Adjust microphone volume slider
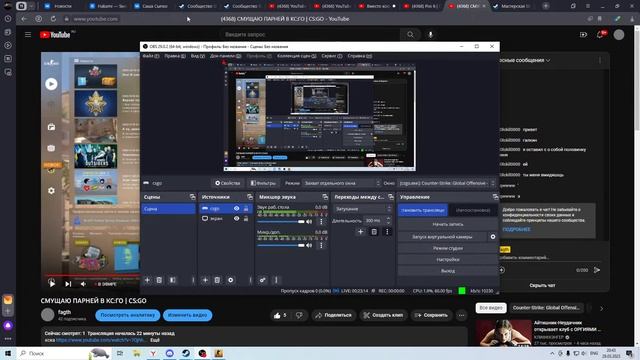Image resolution: width=640 pixels, height=360 pixels. point(281,245)
